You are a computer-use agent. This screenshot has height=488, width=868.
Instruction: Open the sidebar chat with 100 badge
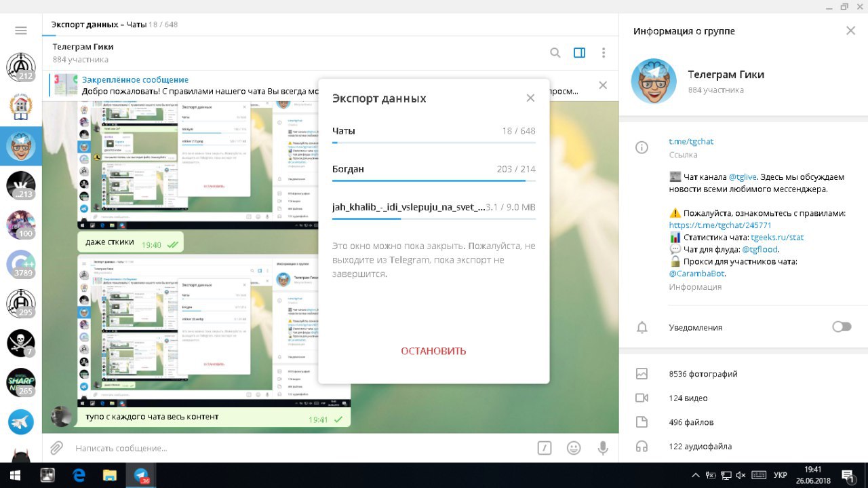point(20,225)
